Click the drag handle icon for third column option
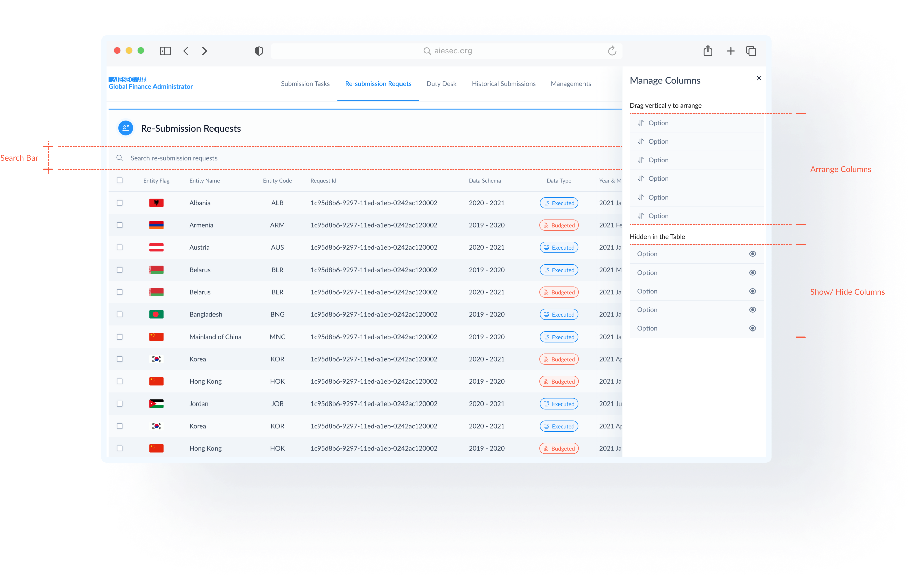923x588 pixels. point(640,159)
